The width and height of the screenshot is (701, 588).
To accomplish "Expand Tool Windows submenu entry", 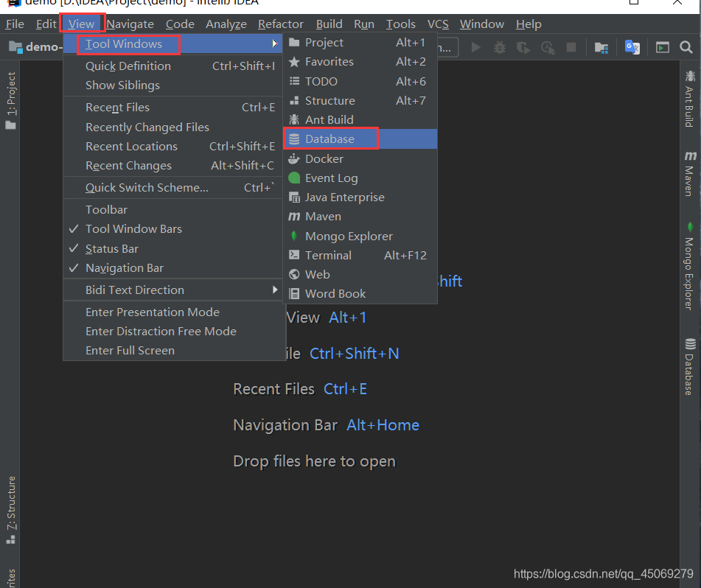I will pyautogui.click(x=173, y=43).
